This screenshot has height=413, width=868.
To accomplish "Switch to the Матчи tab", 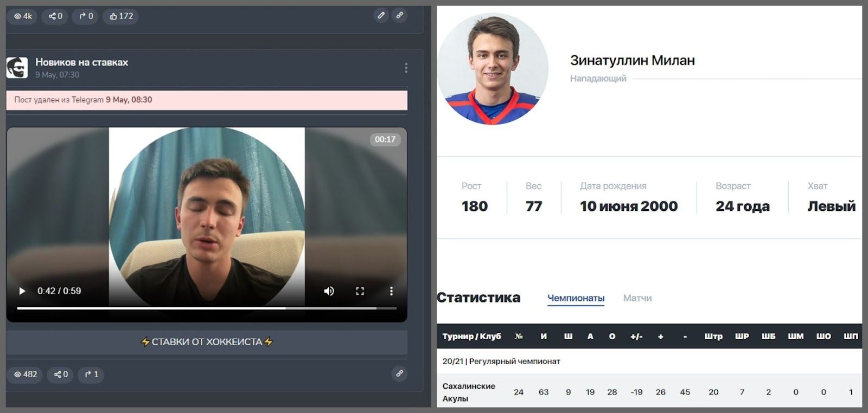I will pos(637,298).
